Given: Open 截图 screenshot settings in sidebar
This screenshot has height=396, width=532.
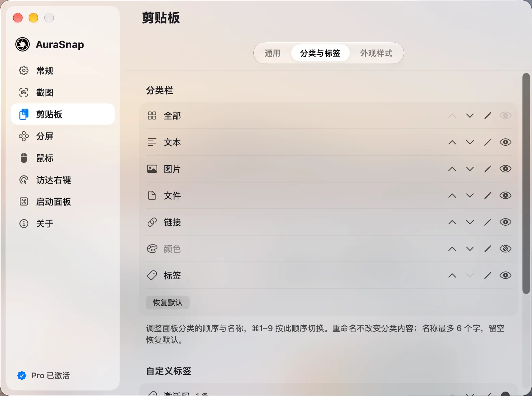Looking at the screenshot, I should coord(63,93).
